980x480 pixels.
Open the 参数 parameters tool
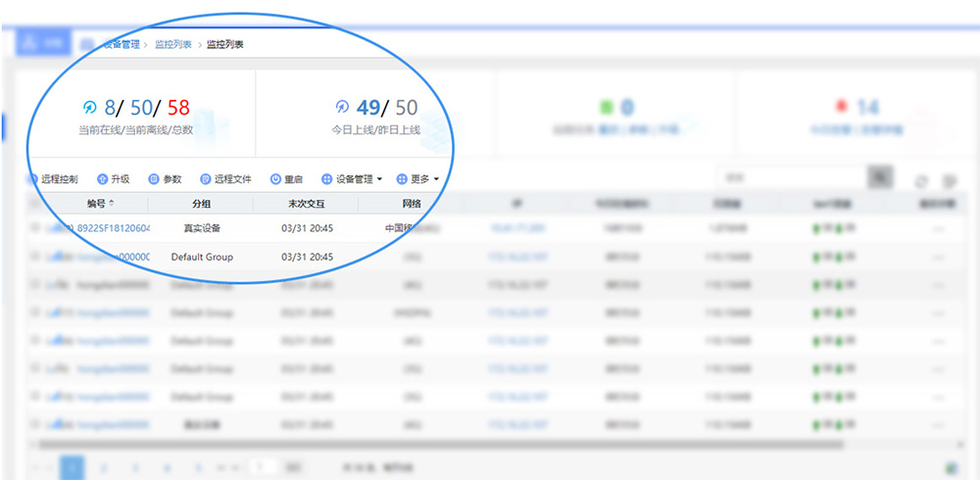165,179
